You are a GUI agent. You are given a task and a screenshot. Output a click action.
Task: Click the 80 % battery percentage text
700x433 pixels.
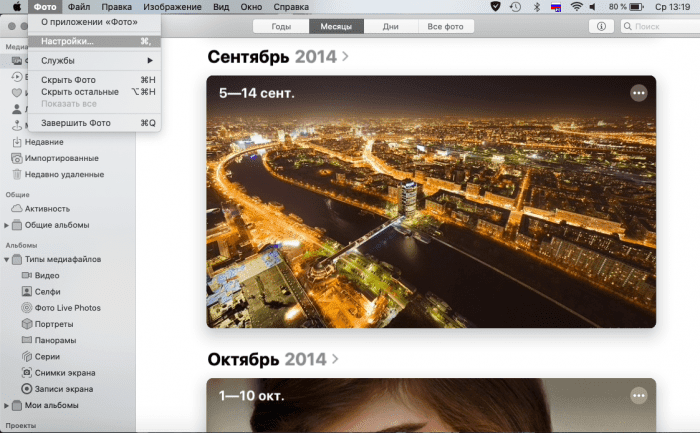tap(617, 7)
